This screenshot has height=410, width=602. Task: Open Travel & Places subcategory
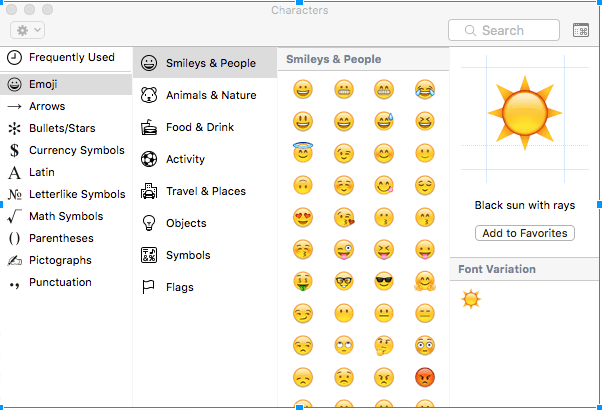coord(205,191)
